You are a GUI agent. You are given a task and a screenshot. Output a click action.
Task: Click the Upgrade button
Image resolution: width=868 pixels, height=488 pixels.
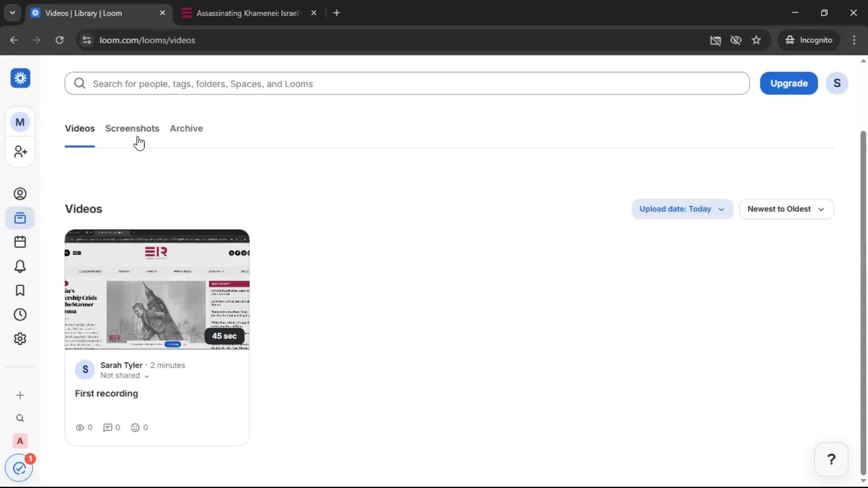pos(788,83)
